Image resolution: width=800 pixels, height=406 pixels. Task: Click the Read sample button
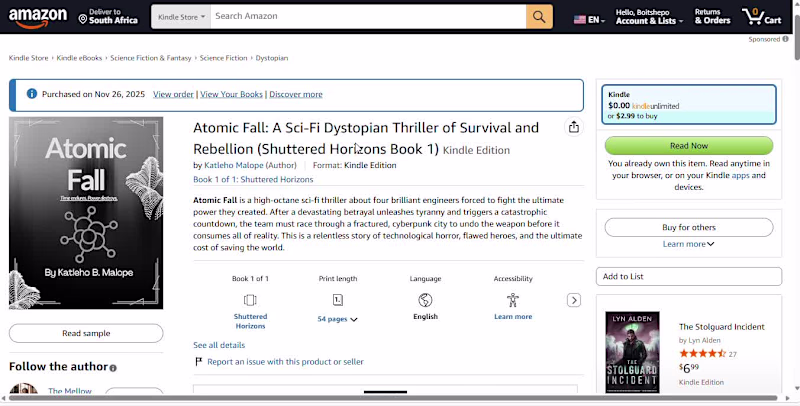(x=86, y=333)
